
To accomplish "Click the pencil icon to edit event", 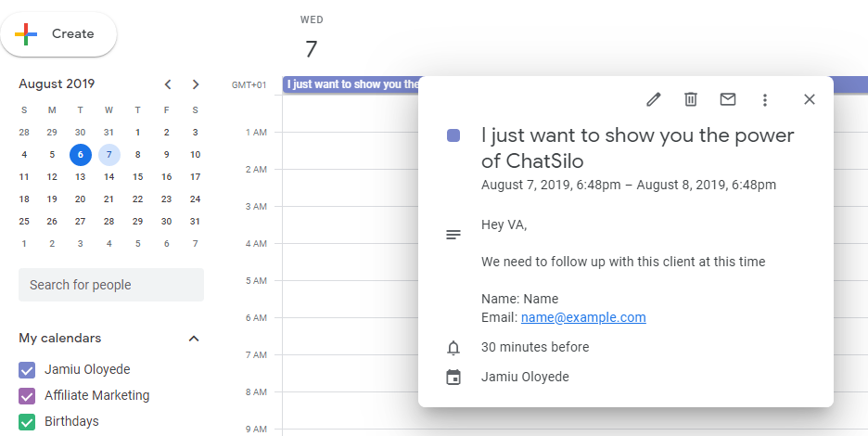I will coord(654,99).
